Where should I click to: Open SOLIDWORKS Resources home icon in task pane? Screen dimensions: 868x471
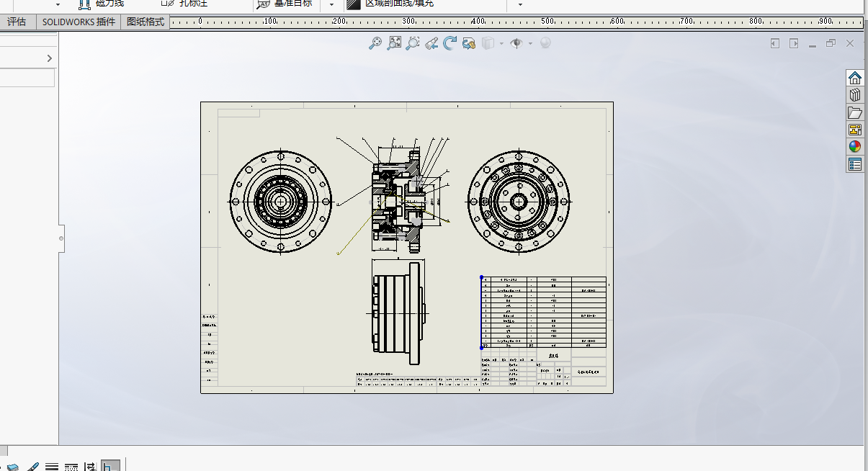pyautogui.click(x=855, y=78)
